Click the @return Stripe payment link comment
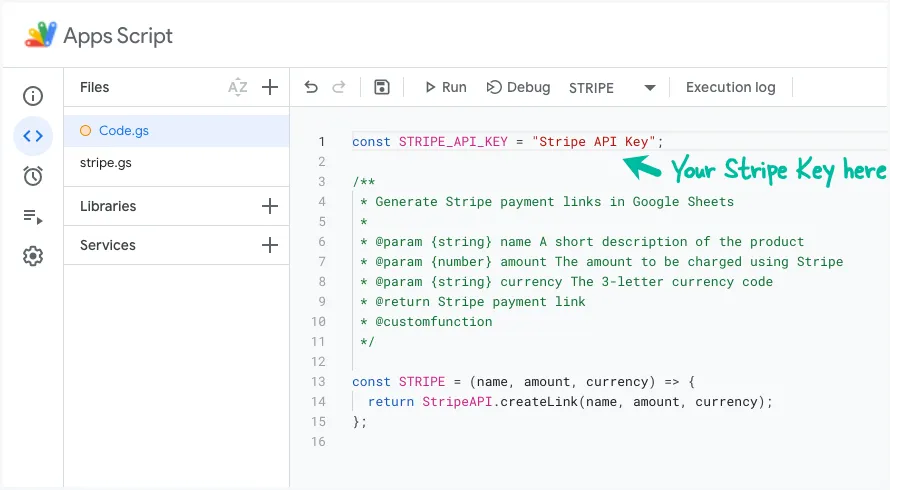 473,301
